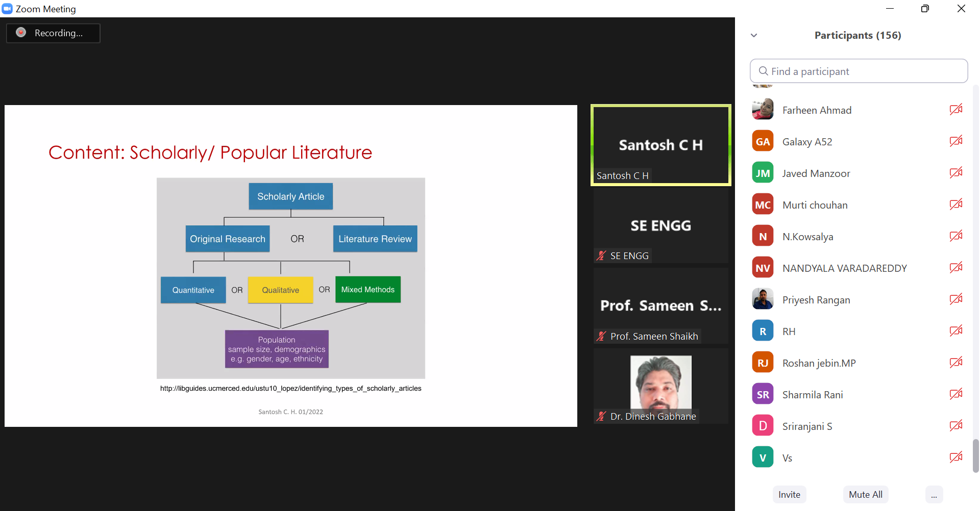Click Galaxy A52's GA avatar

point(763,141)
